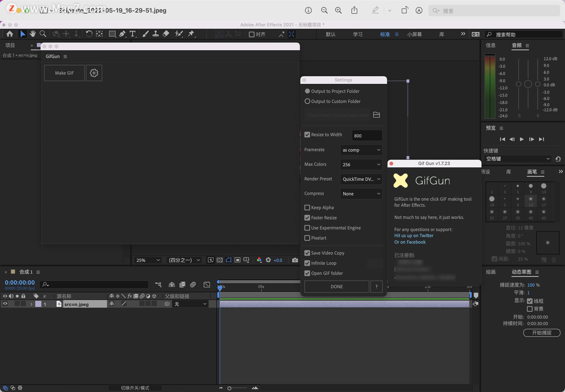Screen dimensions: 565x392
Task: Switch to the 小屏幕 workspace
Action: point(414,34)
